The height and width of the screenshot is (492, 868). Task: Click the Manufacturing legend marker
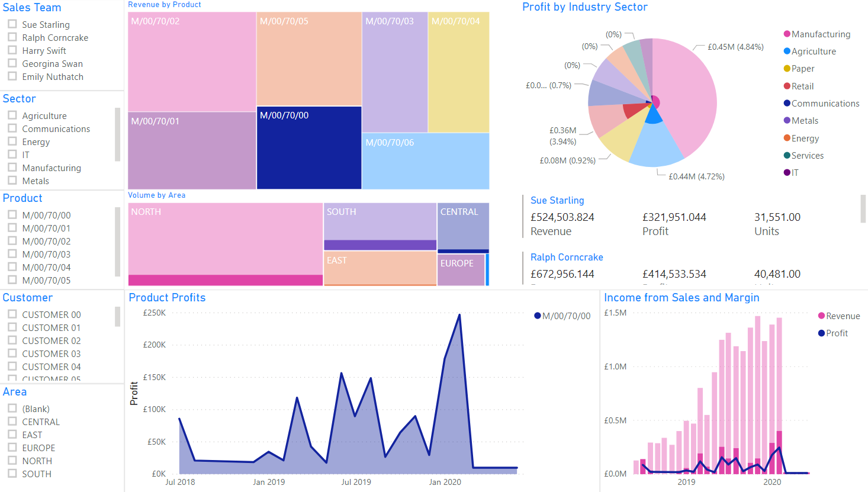[787, 34]
